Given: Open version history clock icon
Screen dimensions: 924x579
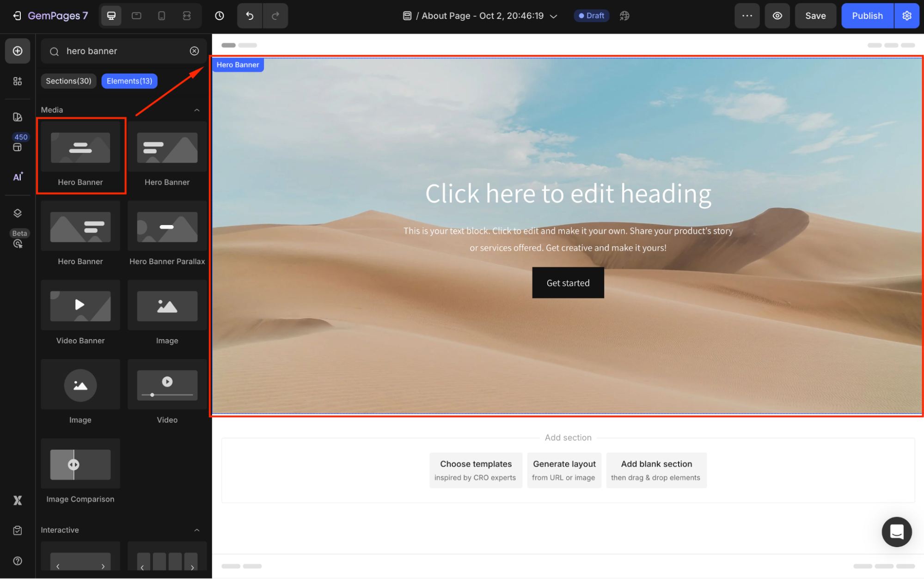Looking at the screenshot, I should [220, 16].
